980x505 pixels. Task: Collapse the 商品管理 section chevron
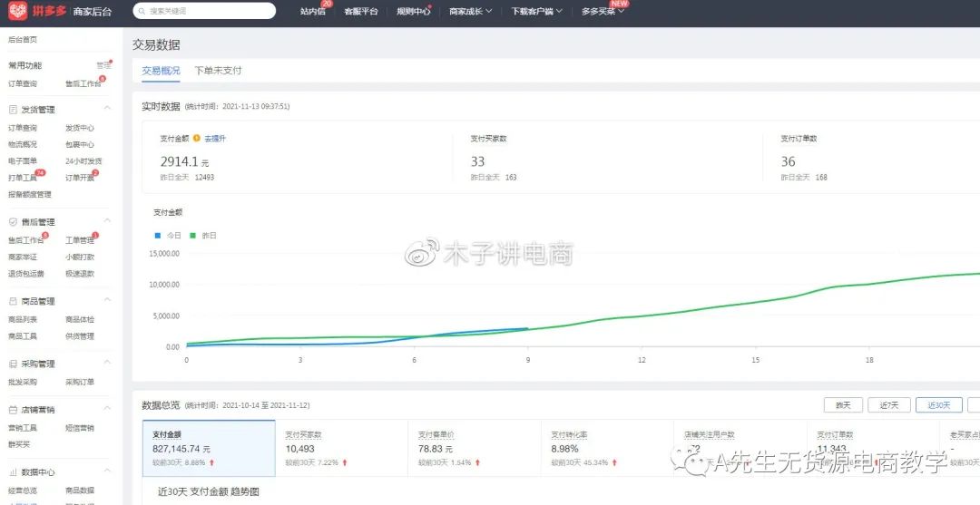coord(107,299)
